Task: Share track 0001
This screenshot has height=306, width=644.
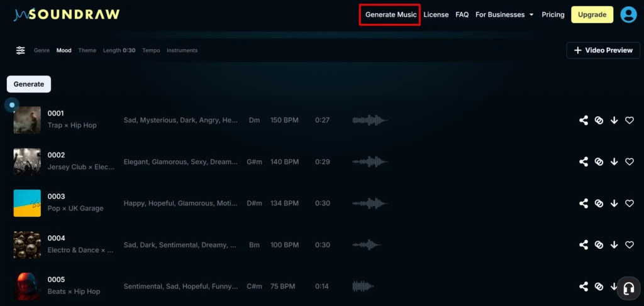Action: click(583, 120)
